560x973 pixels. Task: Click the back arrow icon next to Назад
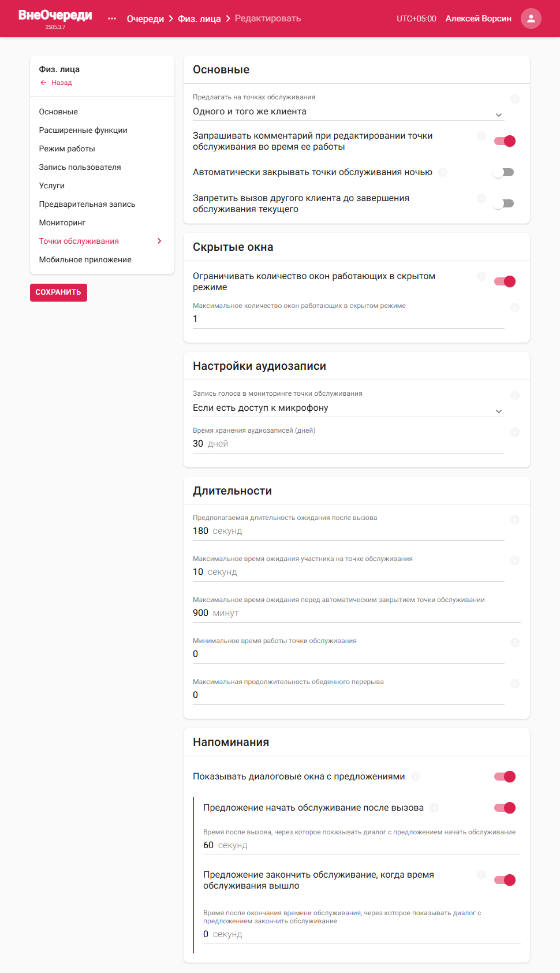[x=43, y=83]
